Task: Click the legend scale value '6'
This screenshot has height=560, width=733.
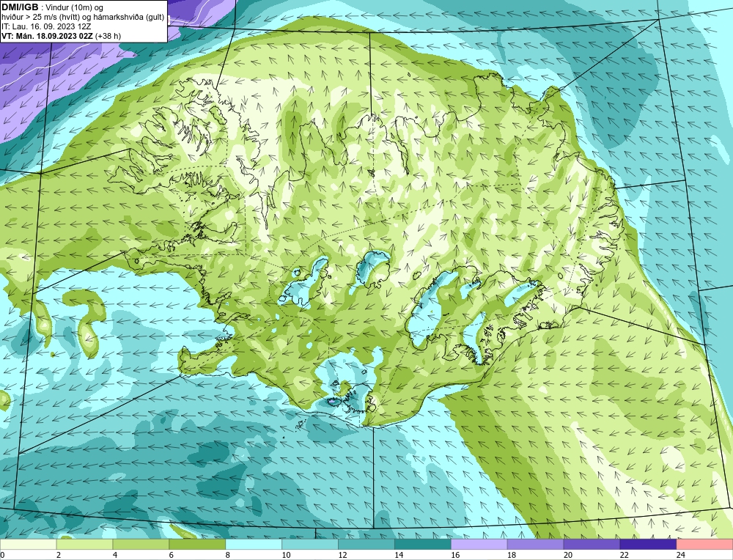Action: click(x=172, y=555)
